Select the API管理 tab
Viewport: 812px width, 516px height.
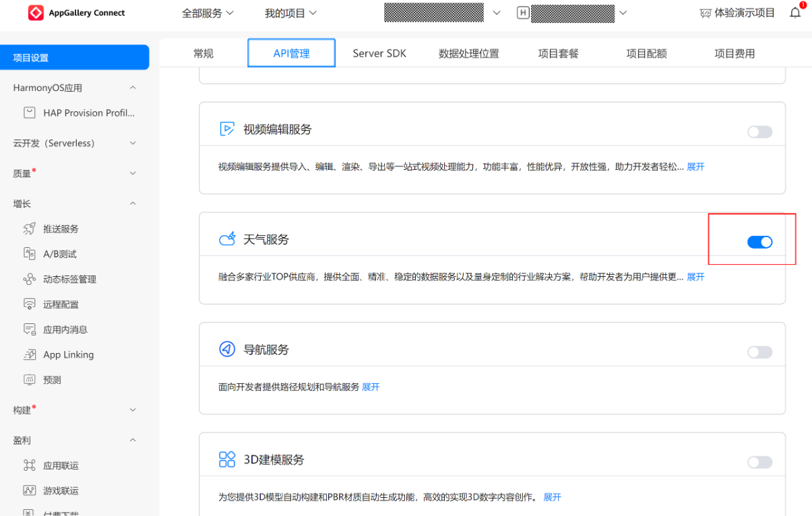(x=292, y=53)
